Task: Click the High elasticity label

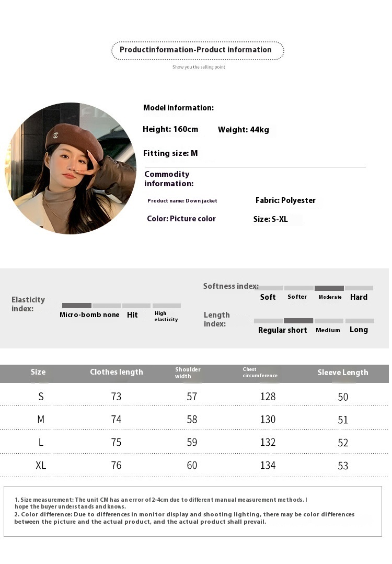Action: 166,317
